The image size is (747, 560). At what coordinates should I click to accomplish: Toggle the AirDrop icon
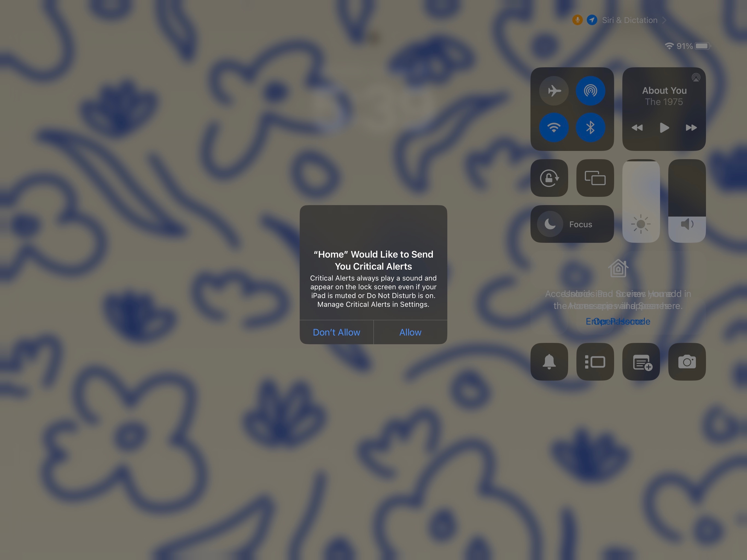591,90
